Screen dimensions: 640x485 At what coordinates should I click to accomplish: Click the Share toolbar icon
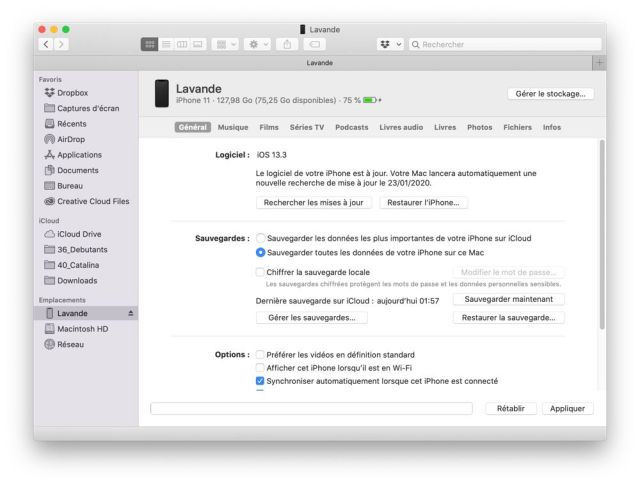(x=287, y=44)
